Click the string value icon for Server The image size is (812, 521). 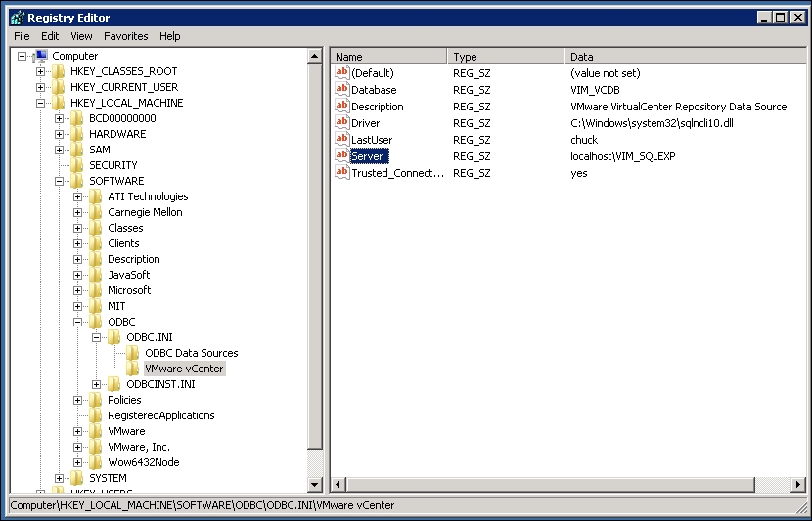pos(341,155)
